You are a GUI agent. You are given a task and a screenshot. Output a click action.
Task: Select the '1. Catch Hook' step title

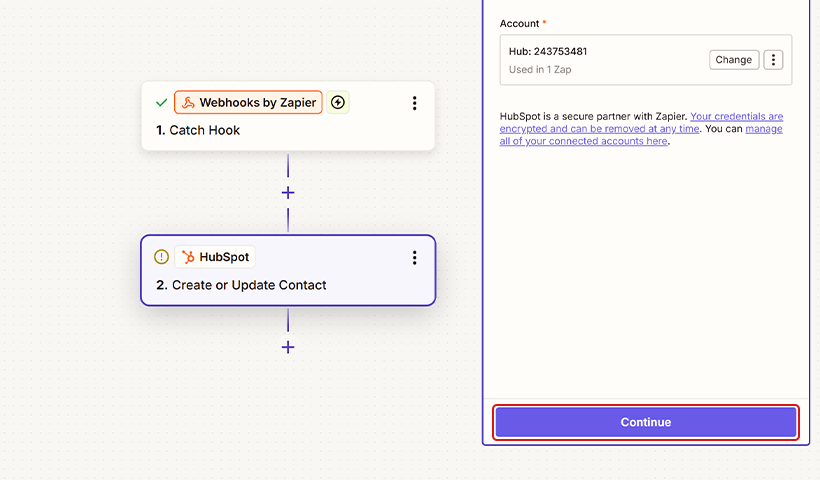198,130
